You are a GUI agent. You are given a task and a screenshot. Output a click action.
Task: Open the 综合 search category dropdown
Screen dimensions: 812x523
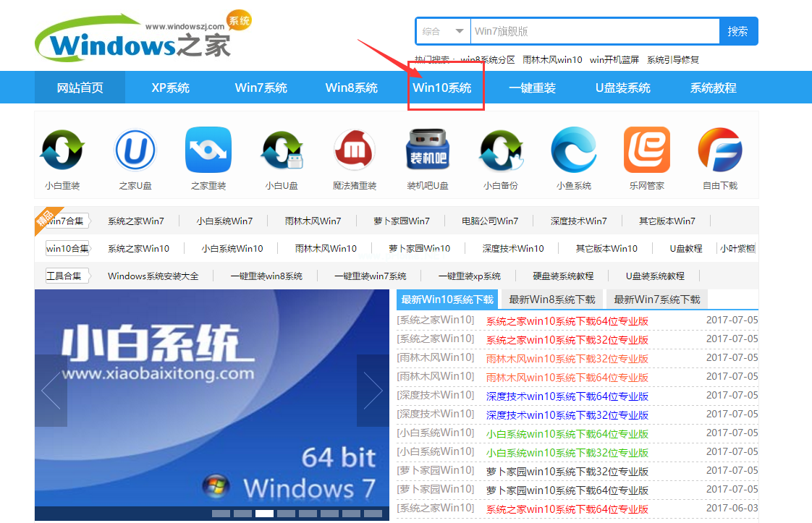coord(442,31)
